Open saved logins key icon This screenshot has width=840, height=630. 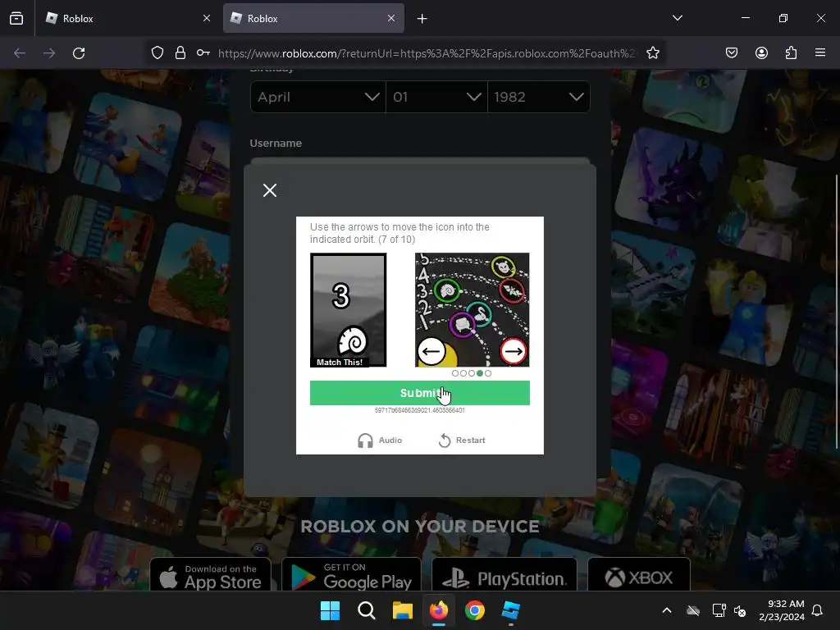click(203, 53)
